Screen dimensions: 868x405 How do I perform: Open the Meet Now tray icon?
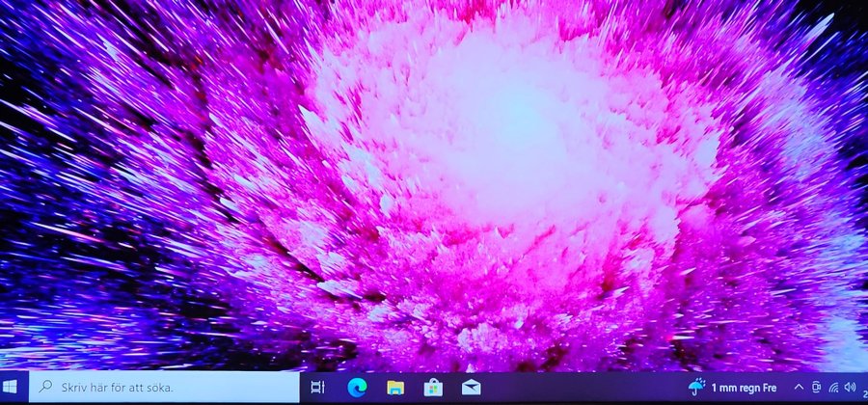pos(816,388)
